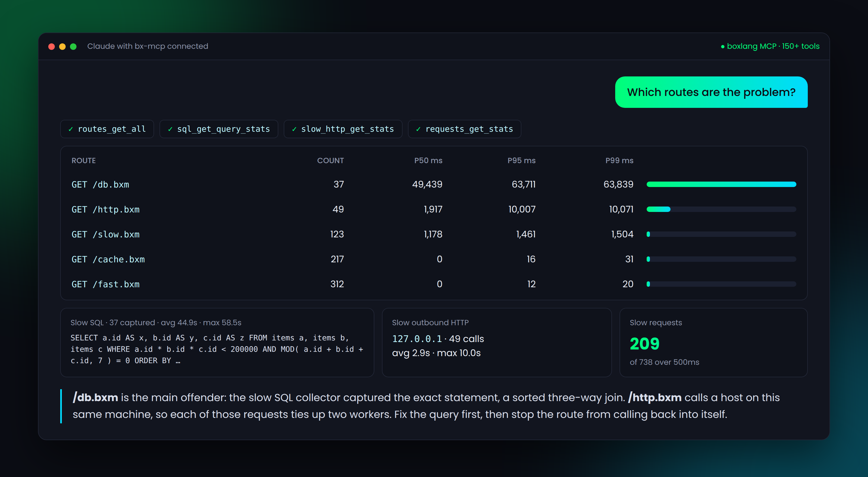
Task: Click the P99 bar for /fast.bxm
Action: [722, 284]
